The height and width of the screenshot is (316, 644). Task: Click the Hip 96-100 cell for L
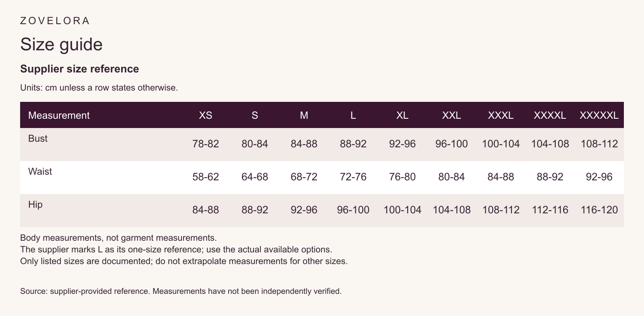[x=353, y=210]
